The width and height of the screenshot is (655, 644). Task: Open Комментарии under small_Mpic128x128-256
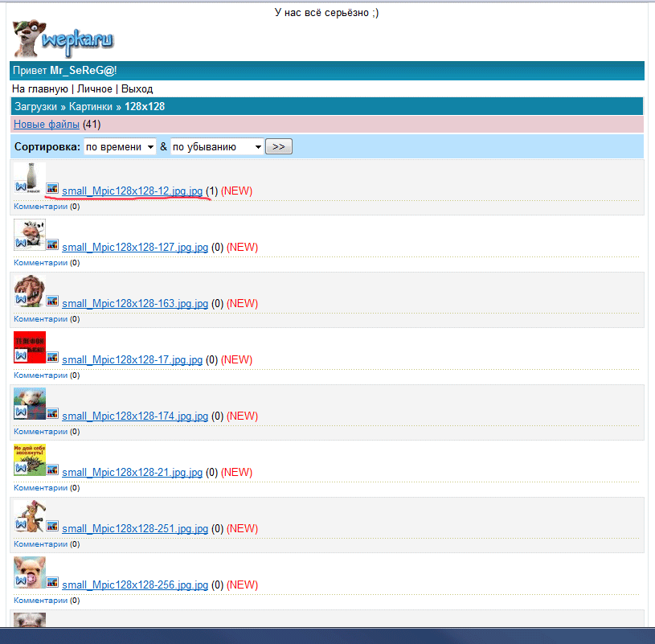point(40,601)
